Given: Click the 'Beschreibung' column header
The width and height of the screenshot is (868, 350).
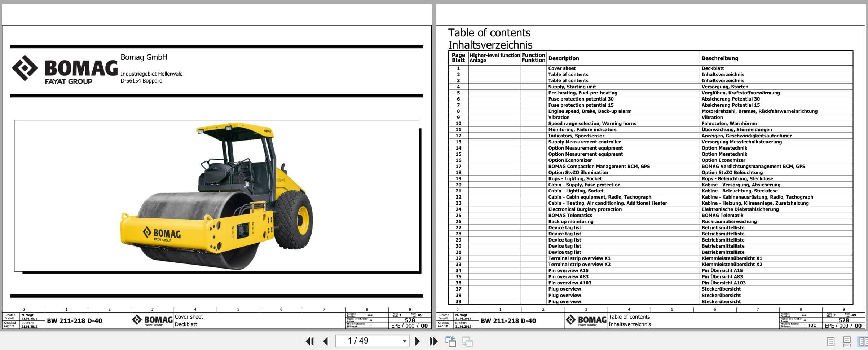Looking at the screenshot, I should coord(720,58).
